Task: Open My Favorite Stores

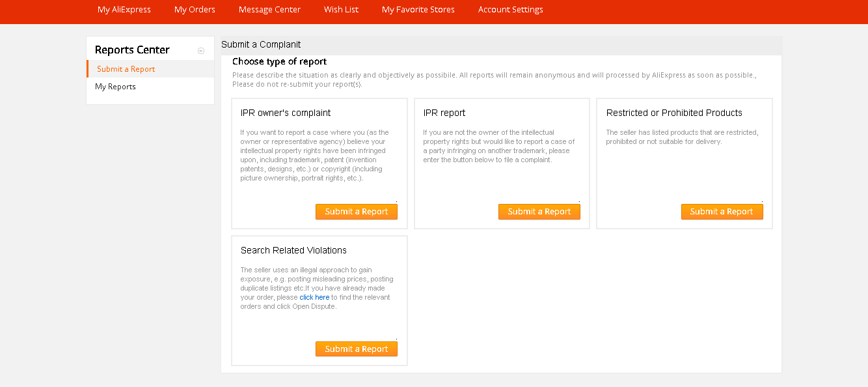Action: pyautogui.click(x=418, y=10)
